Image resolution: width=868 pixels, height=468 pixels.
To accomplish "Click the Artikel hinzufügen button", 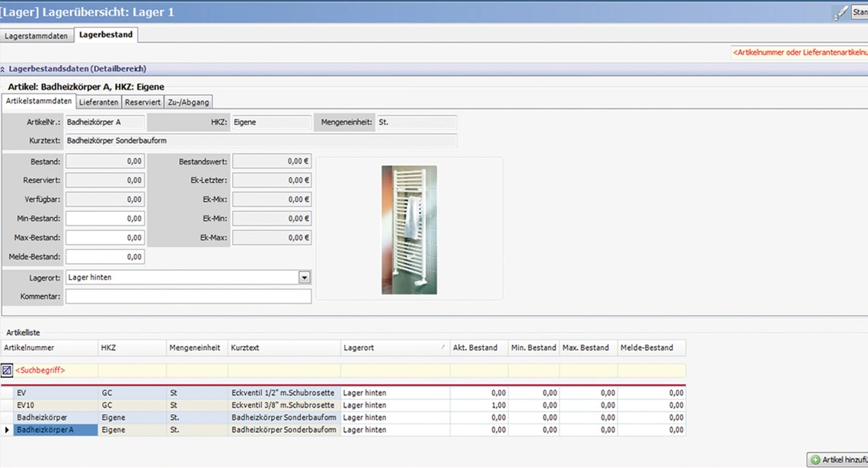I will point(841,460).
